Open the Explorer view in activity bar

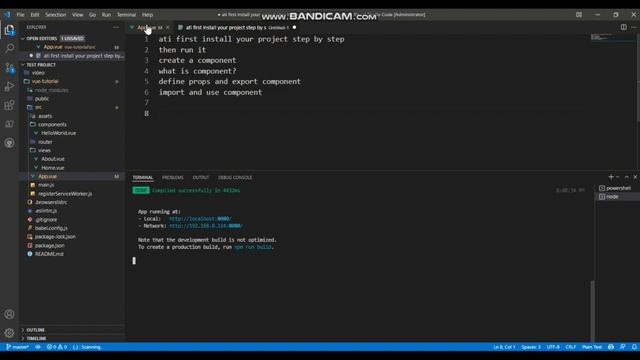pyautogui.click(x=9, y=30)
